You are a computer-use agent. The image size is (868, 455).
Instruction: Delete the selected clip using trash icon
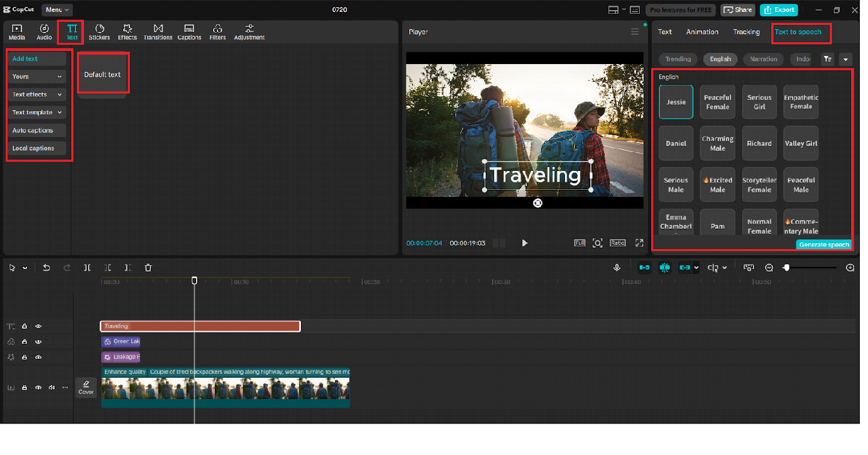coord(148,268)
